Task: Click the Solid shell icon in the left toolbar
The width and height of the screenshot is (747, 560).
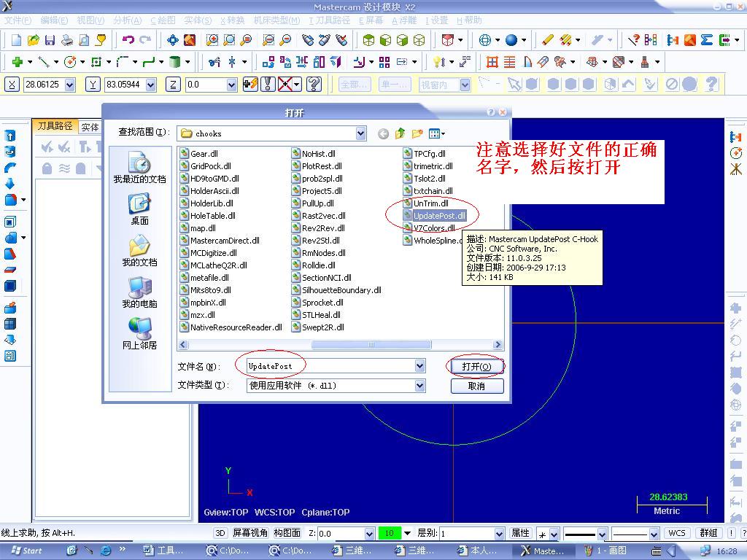Action: (10, 222)
